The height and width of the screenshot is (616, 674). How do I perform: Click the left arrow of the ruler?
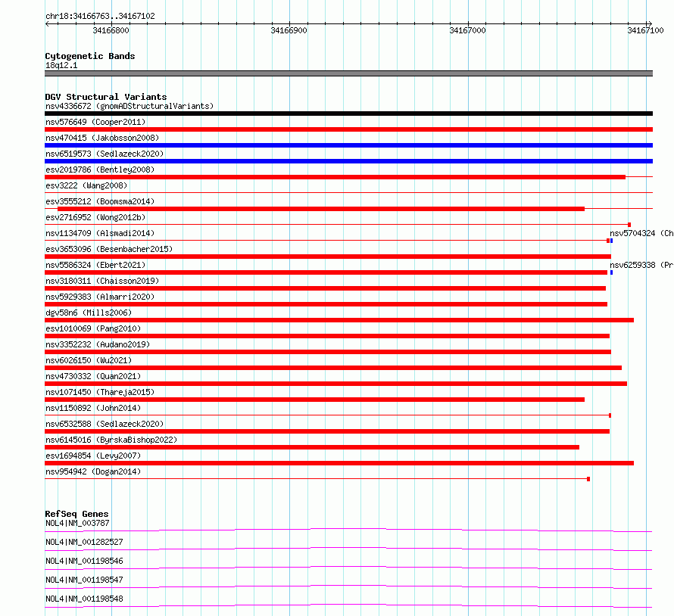47,23
